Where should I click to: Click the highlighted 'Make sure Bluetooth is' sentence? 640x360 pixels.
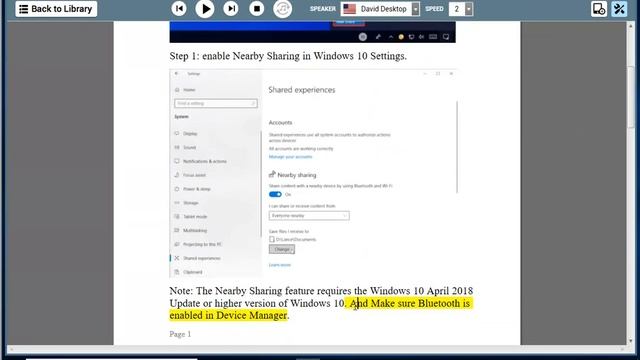tap(321, 309)
